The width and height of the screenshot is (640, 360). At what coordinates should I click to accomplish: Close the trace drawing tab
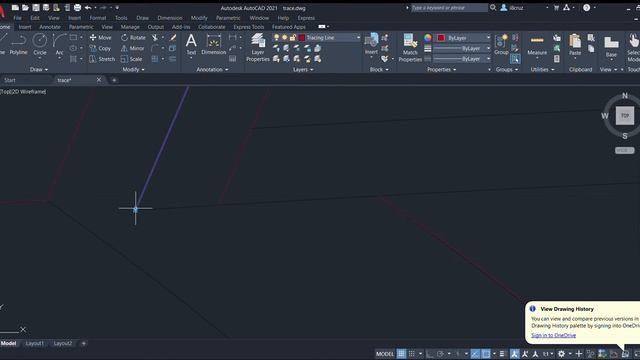[99, 80]
